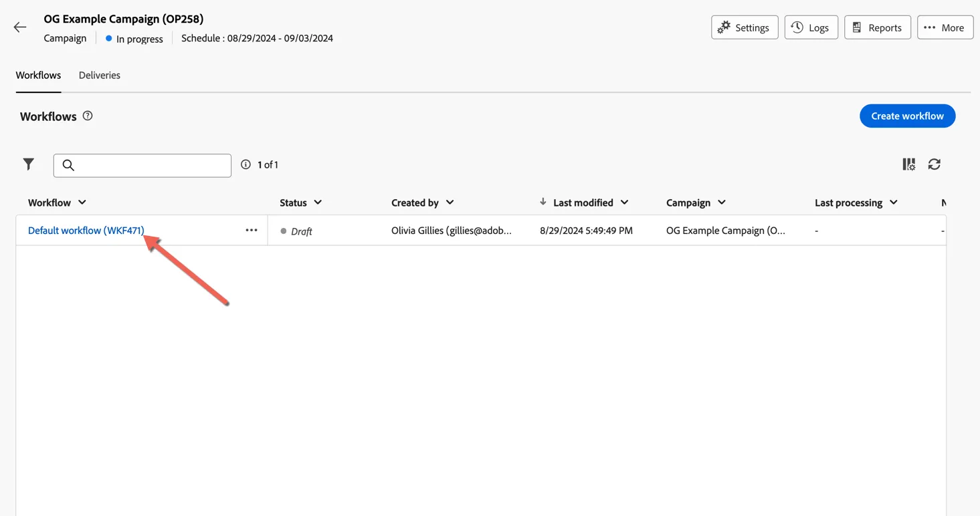Screen dimensions: 980x516
Task: Switch to the Deliveries tab
Action: point(100,76)
